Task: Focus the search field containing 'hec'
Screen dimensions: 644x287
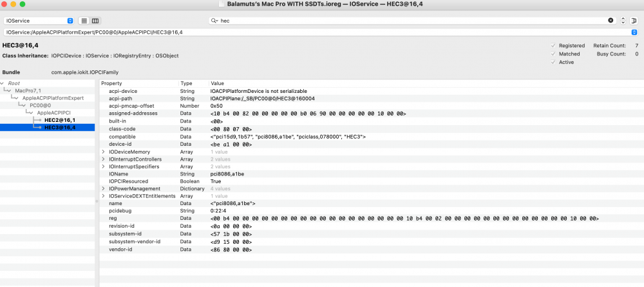Action: (x=411, y=21)
